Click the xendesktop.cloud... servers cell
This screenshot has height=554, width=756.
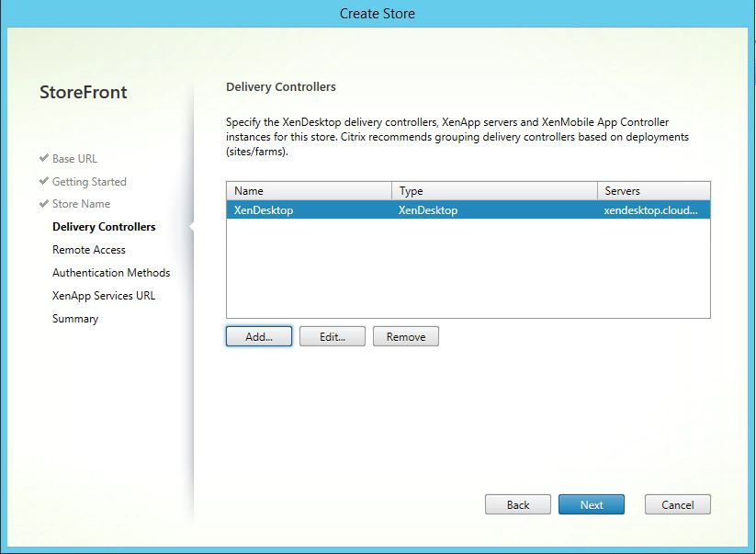[x=650, y=210]
